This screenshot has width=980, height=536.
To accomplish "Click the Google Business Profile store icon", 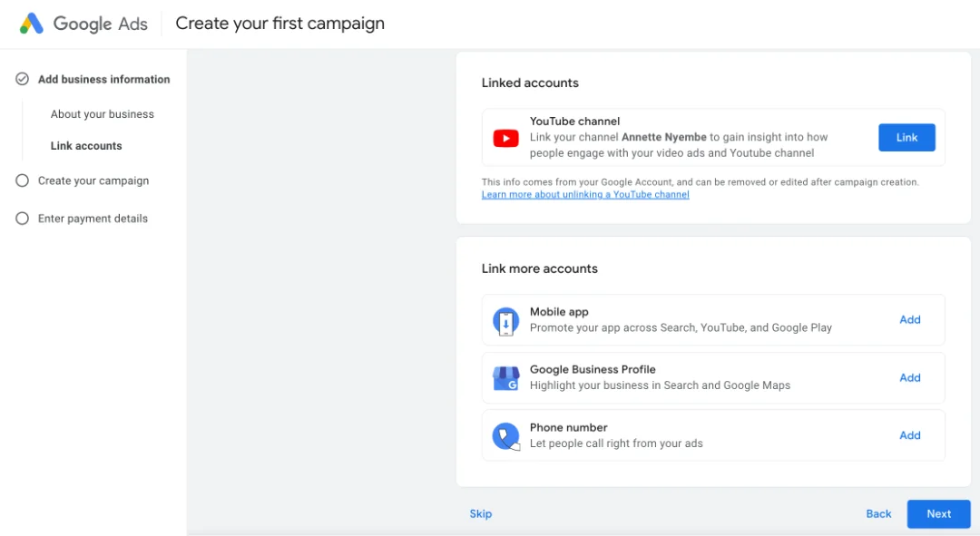I will pos(505,378).
